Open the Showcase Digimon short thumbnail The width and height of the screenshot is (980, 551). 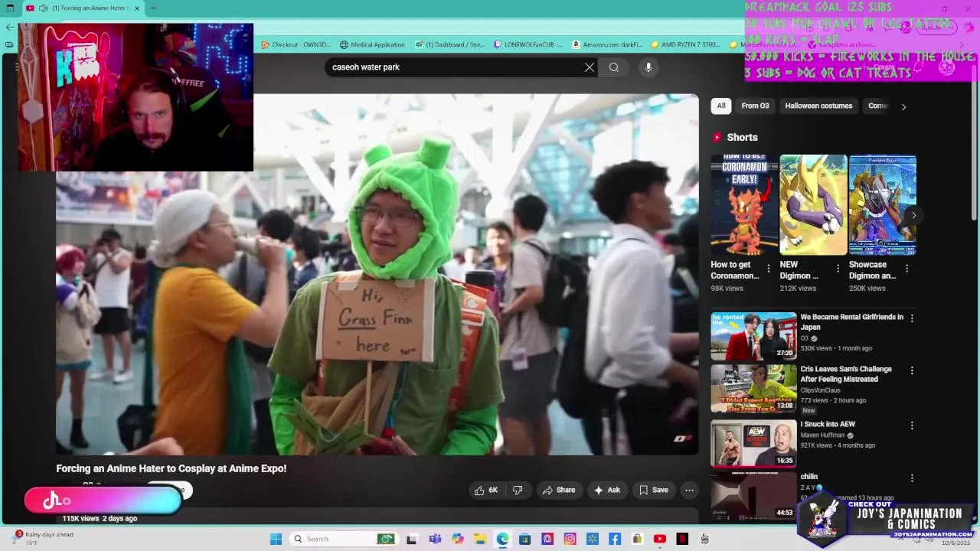pyautogui.click(x=882, y=205)
